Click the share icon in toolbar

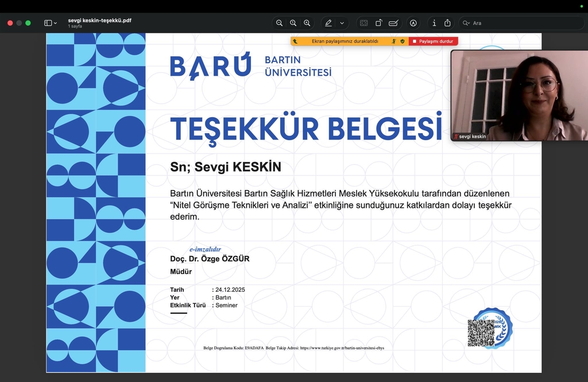coord(447,23)
